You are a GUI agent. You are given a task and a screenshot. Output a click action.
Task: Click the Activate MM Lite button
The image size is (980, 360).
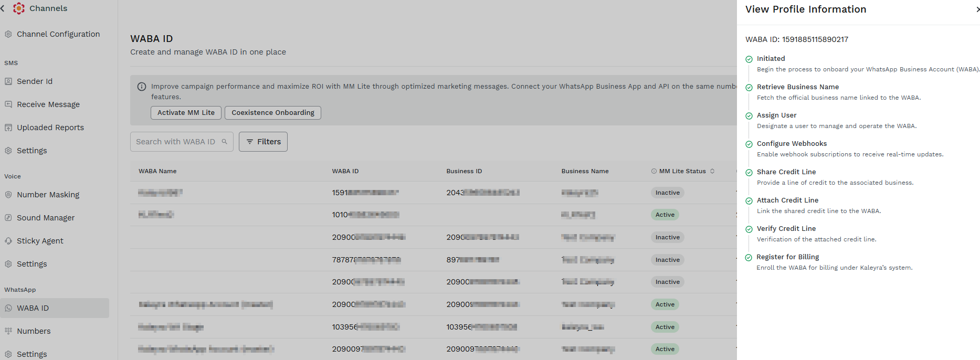[186, 113]
